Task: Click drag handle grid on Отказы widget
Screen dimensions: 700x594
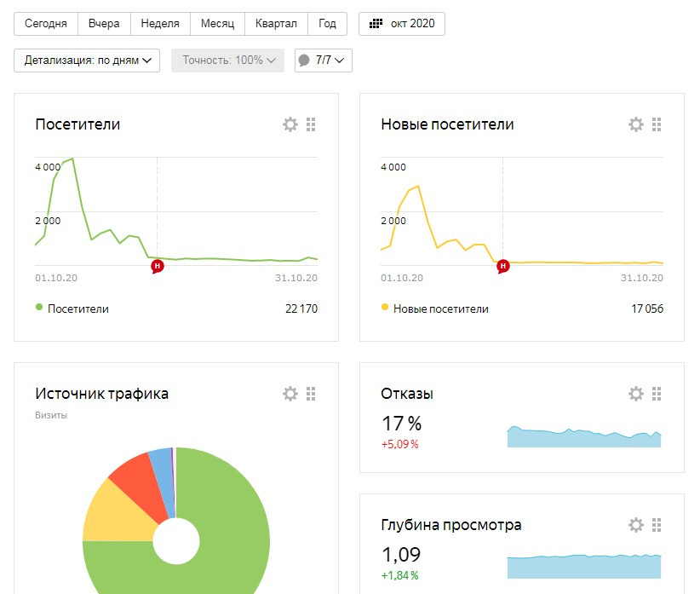Action: pos(657,394)
